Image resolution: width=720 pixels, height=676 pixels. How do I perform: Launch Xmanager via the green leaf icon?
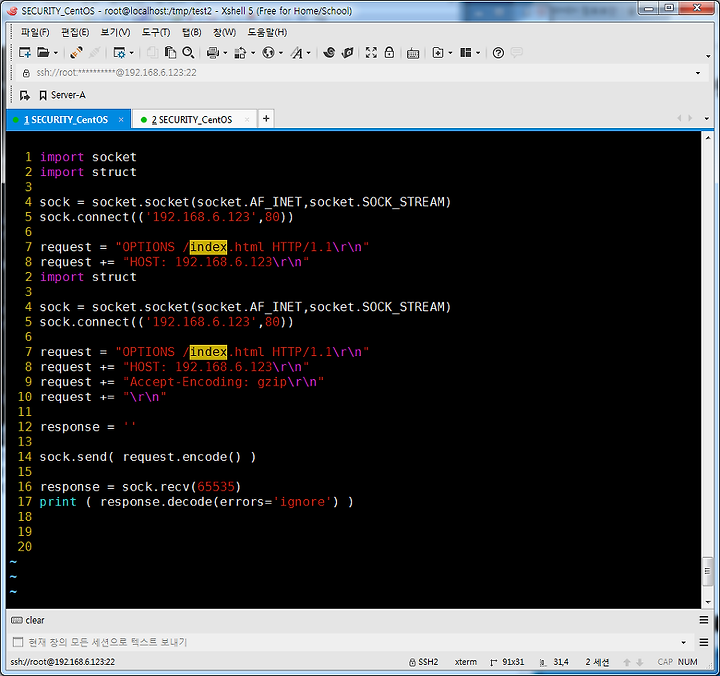[348, 53]
